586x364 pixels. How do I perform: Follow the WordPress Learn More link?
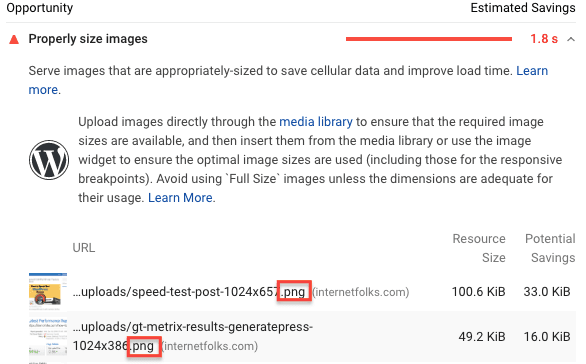pyautogui.click(x=180, y=198)
